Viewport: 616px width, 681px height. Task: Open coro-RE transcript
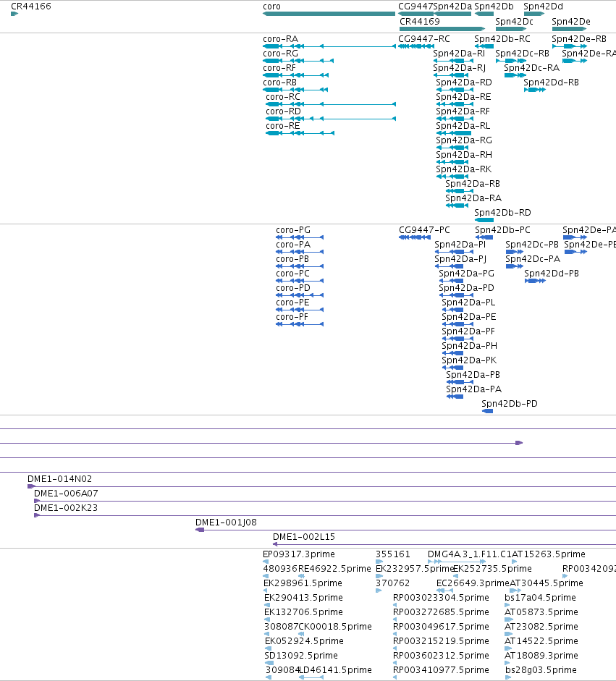[300, 133]
